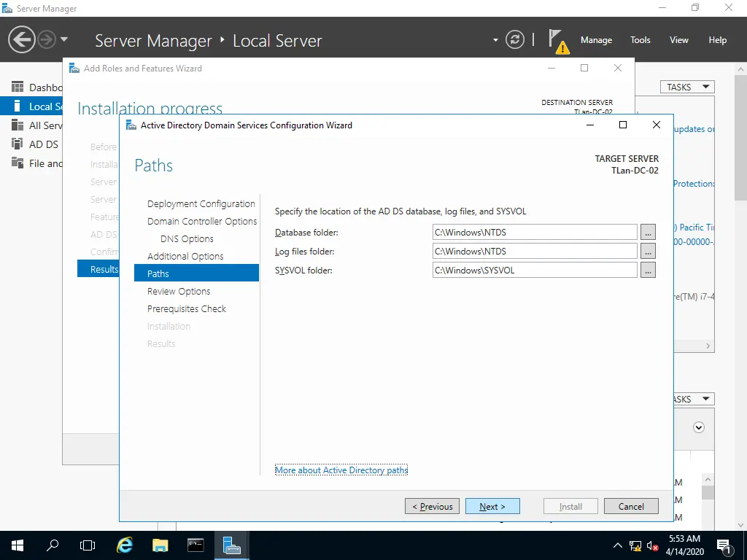
Task: Browse for the Log files folder
Action: click(x=648, y=251)
